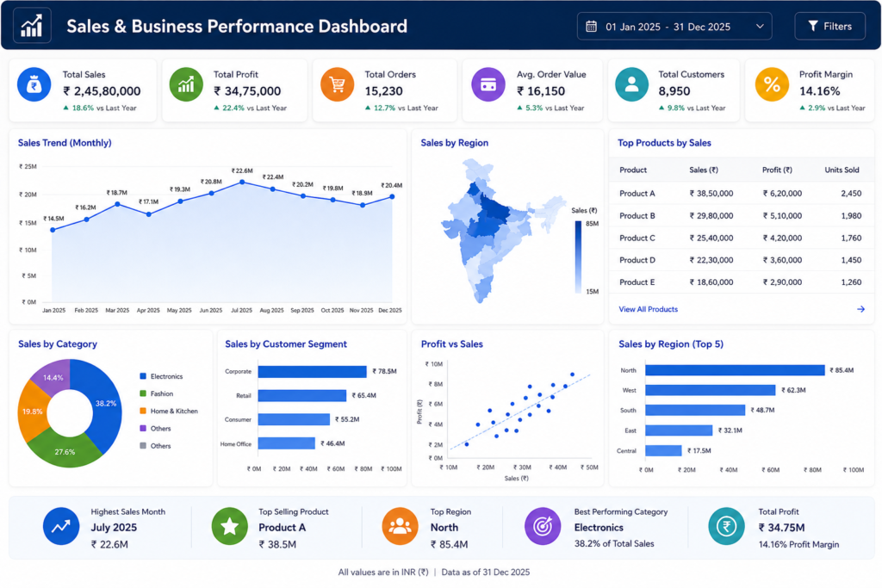The image size is (882, 588).
Task: Click the Profit Margin percent icon
Action: [772, 84]
